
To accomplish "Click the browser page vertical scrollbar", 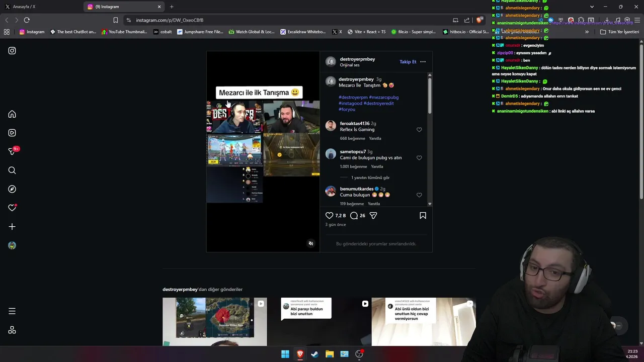I will (641, 121).
